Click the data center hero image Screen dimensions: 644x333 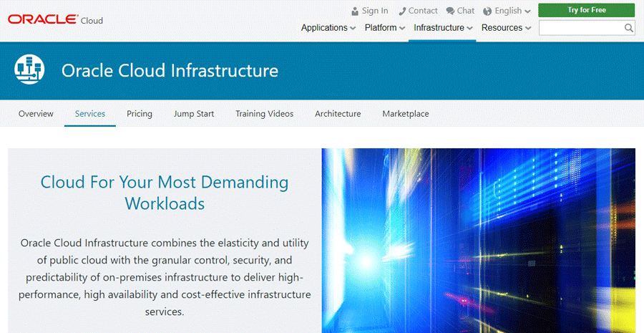click(479, 241)
